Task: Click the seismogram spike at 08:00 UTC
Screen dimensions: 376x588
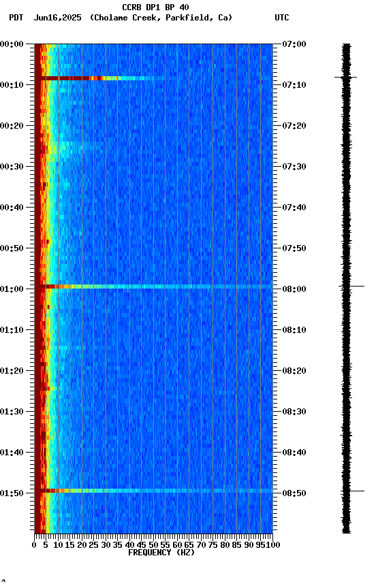Action: click(x=351, y=286)
